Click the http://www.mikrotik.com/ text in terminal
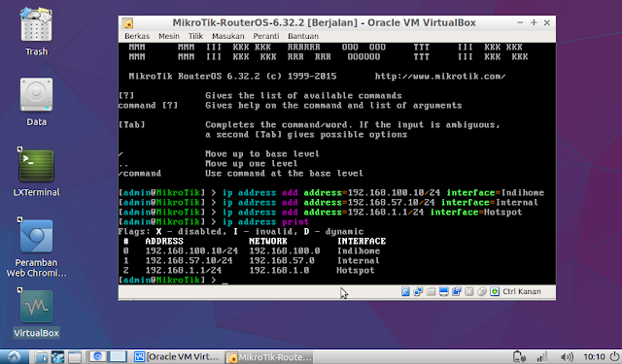Image resolution: width=622 pixels, height=364 pixels. click(x=440, y=76)
